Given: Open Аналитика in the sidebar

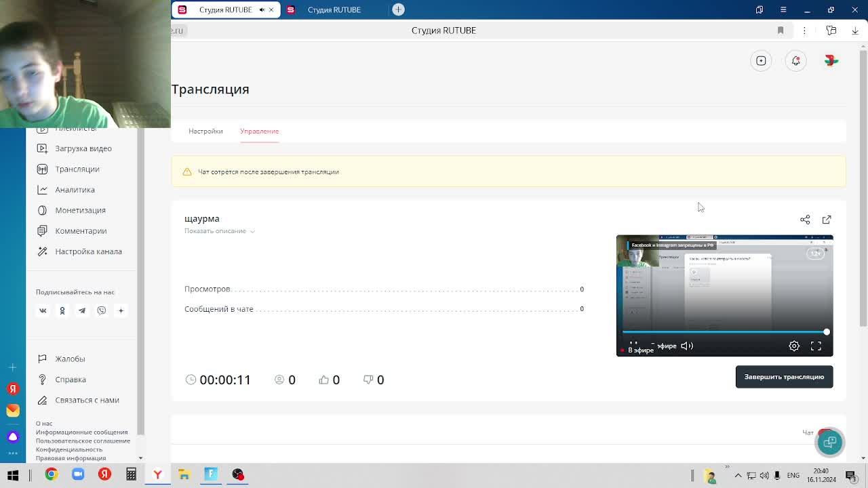Looking at the screenshot, I should (75, 190).
